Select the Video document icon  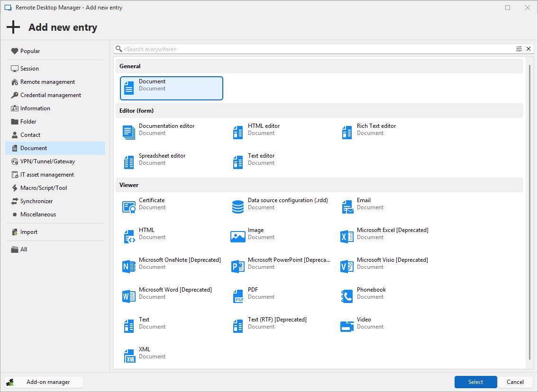[347, 326]
